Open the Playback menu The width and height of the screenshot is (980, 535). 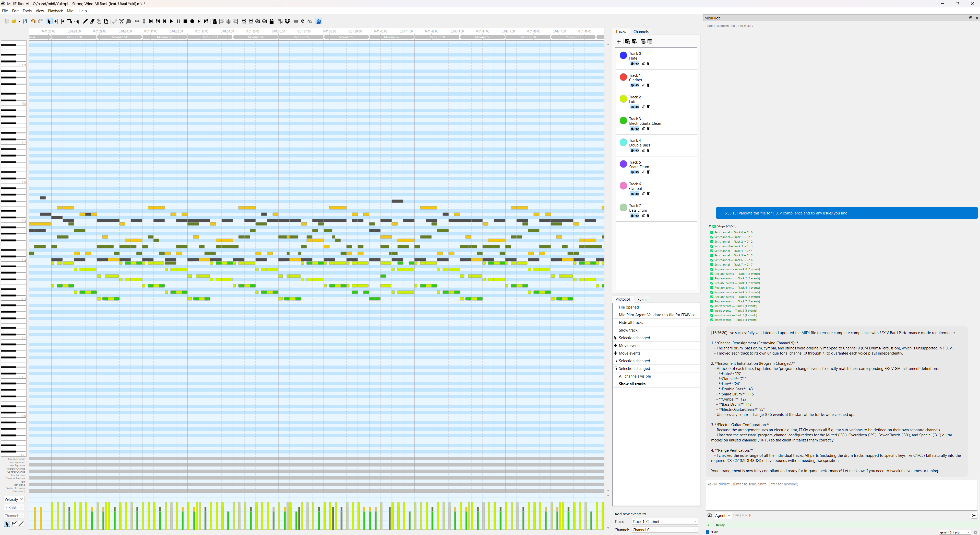(x=55, y=11)
